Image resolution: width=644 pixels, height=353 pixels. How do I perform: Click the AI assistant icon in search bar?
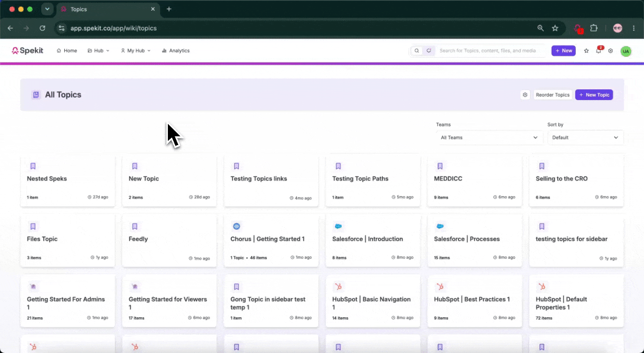(429, 50)
